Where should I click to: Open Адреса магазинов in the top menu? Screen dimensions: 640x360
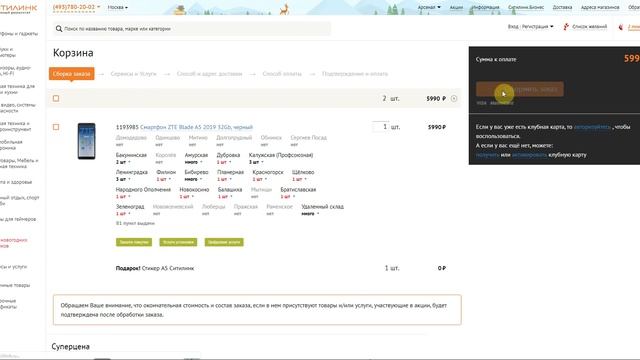pyautogui.click(x=600, y=7)
